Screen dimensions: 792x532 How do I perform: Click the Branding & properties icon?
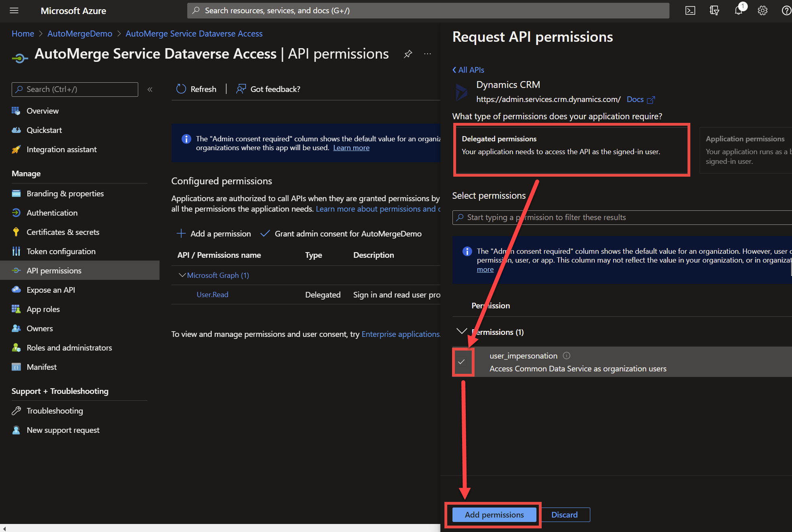(x=16, y=194)
